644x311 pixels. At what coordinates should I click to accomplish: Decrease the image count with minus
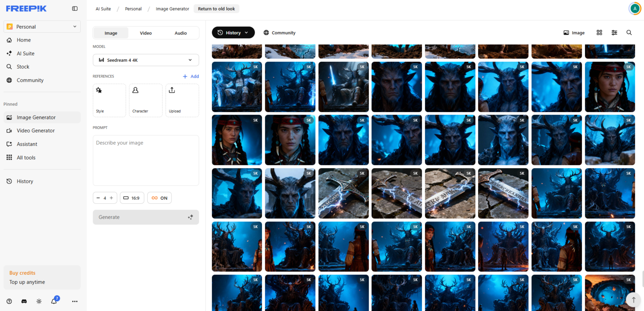[98, 198]
